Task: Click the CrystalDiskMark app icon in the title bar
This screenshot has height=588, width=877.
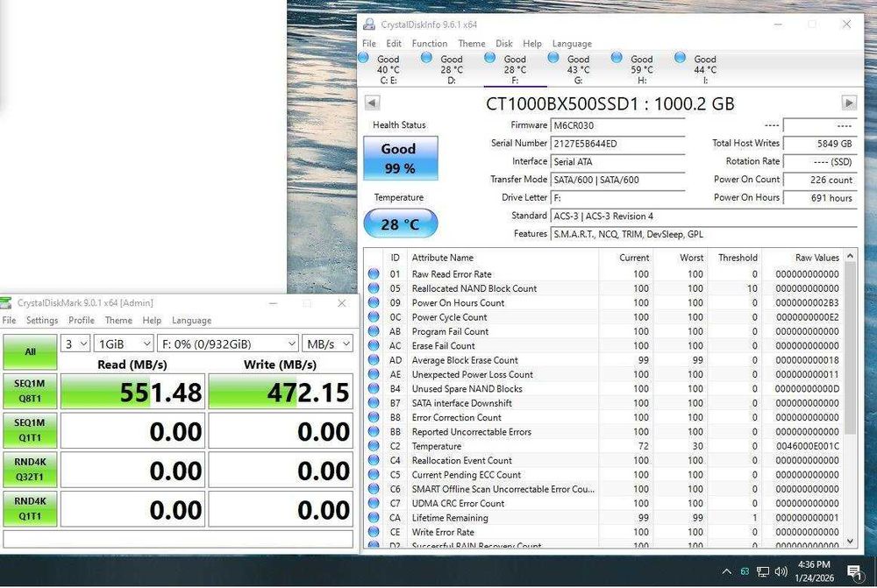Action: click(5, 303)
